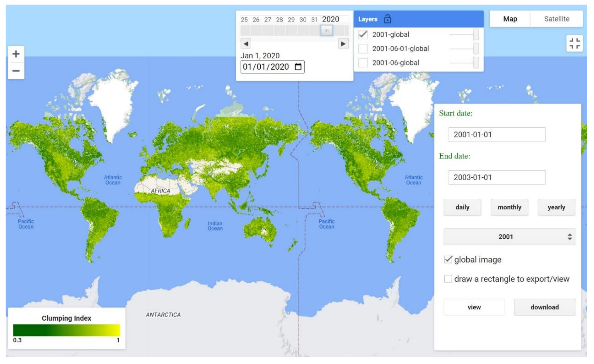This screenshot has width=594, height=364.
Task: Click the AFRICA map label
Action: (x=161, y=191)
